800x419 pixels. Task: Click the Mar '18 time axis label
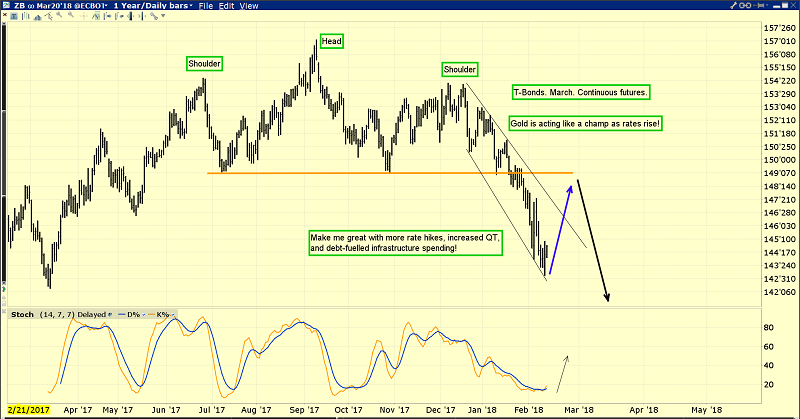(579, 410)
